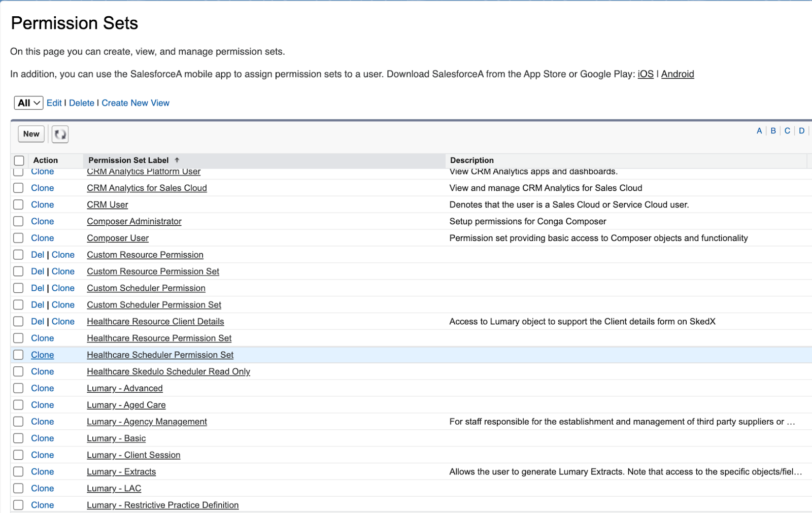Open Lumary - Aged Care permission set
This screenshot has width=812, height=513.
click(x=126, y=405)
